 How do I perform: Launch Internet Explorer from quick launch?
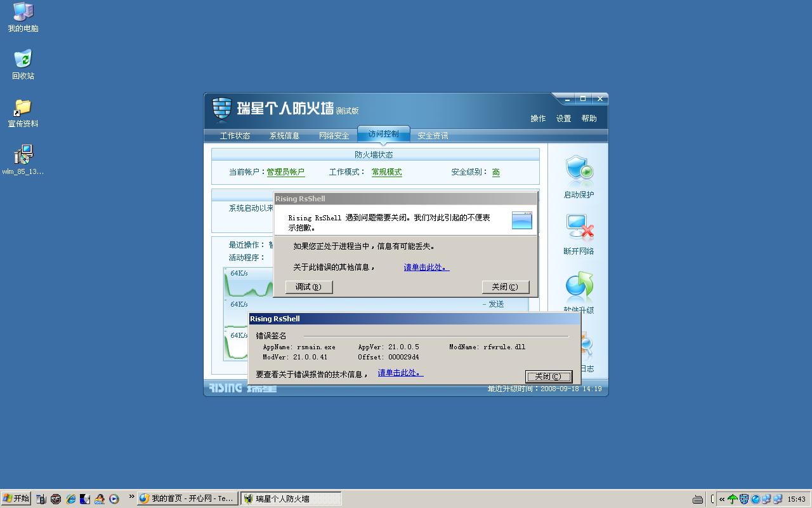70,499
